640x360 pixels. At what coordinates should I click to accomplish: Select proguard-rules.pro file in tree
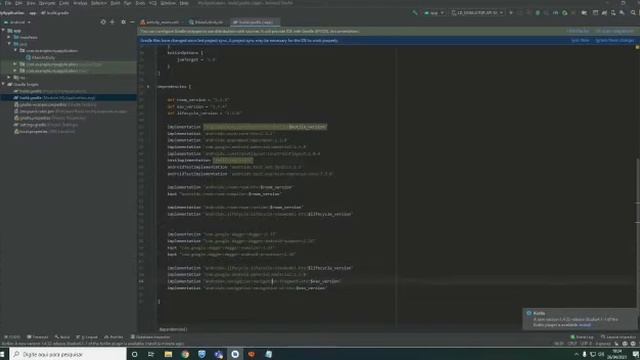coord(71,111)
